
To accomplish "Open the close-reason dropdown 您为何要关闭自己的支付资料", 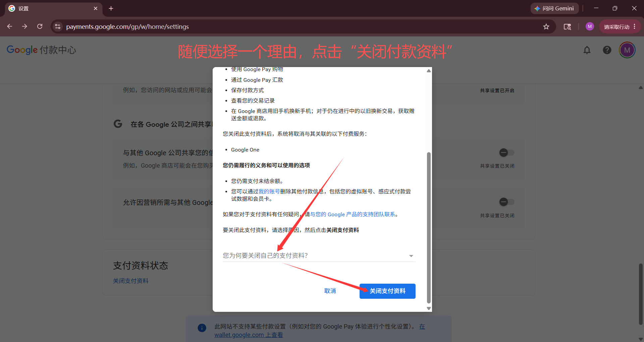I will 319,255.
